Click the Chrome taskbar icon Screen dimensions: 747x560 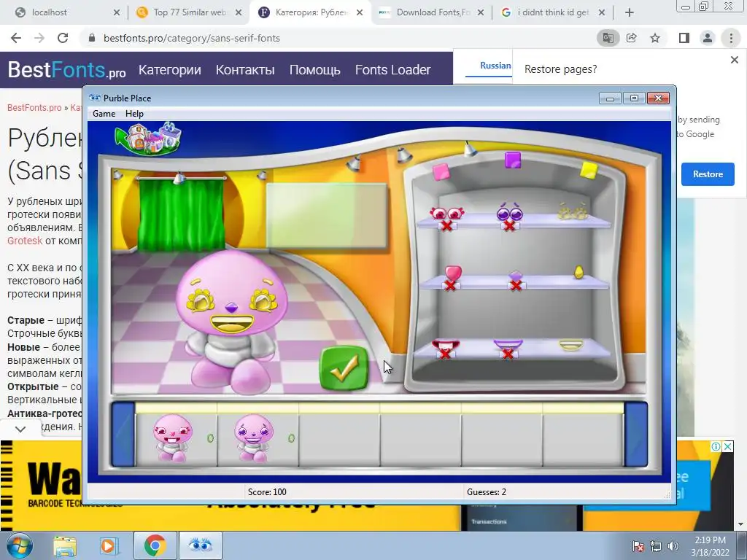pyautogui.click(x=155, y=545)
